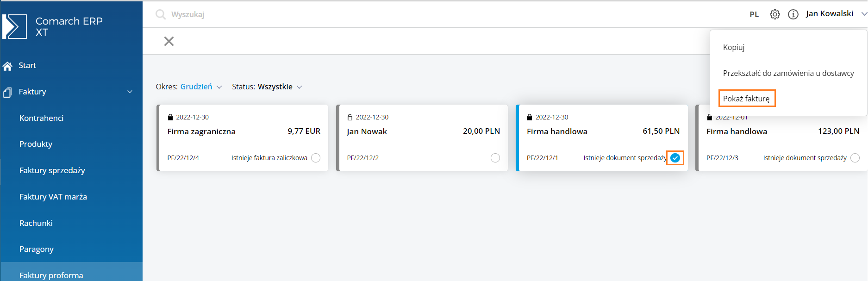Image resolution: width=868 pixels, height=281 pixels.
Task: Choose Kopiuj from the context menu
Action: coord(734,47)
